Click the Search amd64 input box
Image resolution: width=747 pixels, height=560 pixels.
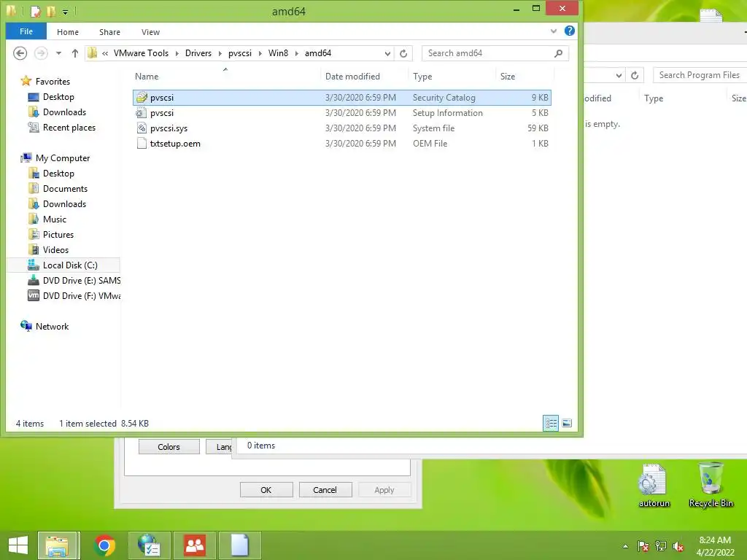[x=488, y=53]
